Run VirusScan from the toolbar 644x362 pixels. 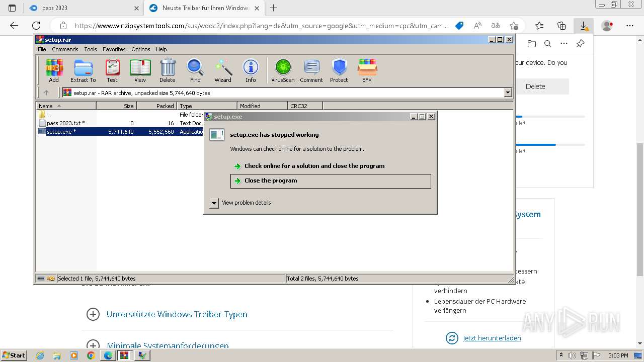pyautogui.click(x=283, y=71)
